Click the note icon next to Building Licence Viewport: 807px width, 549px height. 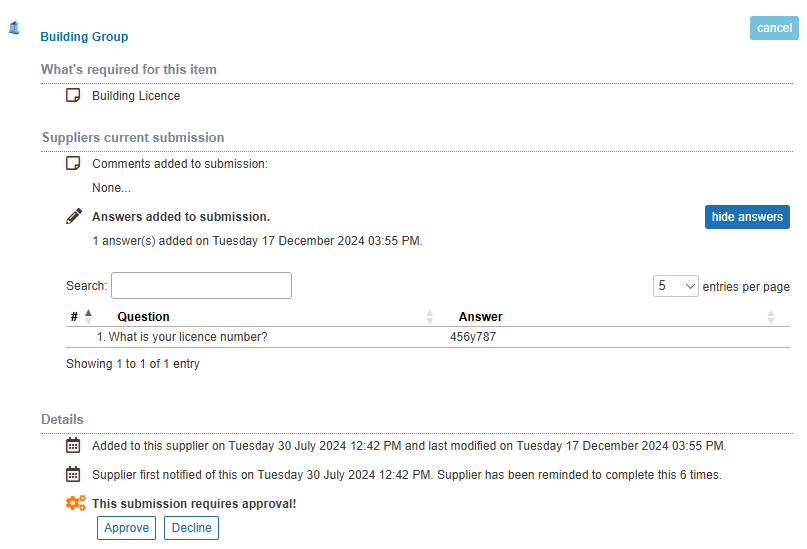(73, 95)
